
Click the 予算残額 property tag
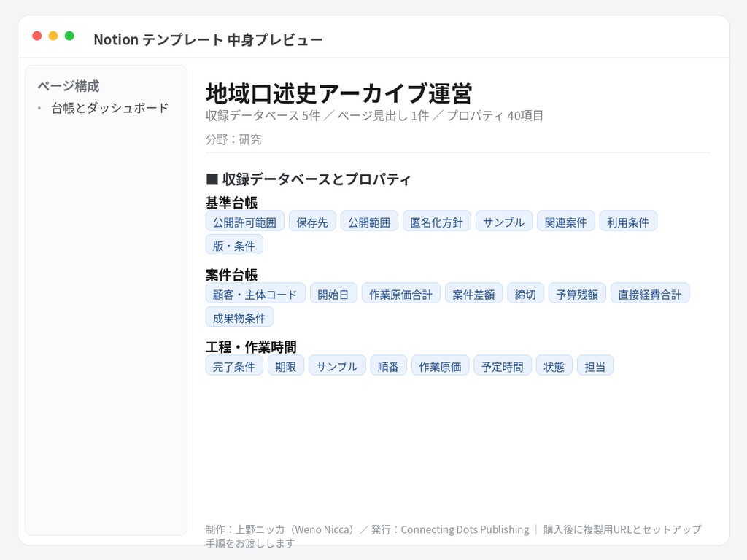(x=577, y=294)
